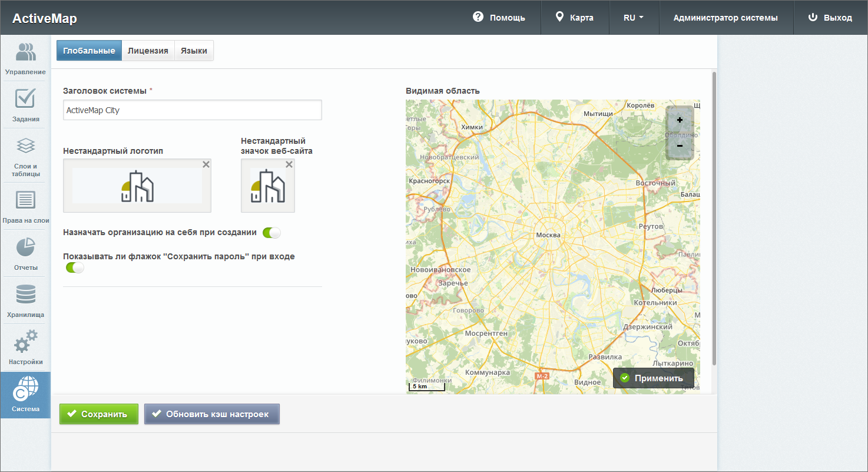Remove the custom website favicon
This screenshot has height=472, width=868.
pyautogui.click(x=289, y=165)
